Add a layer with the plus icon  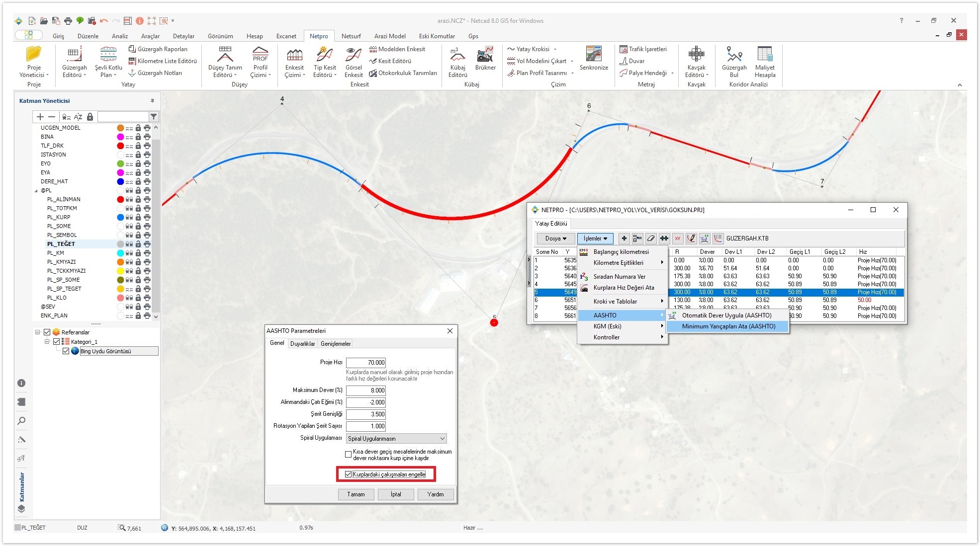40,117
